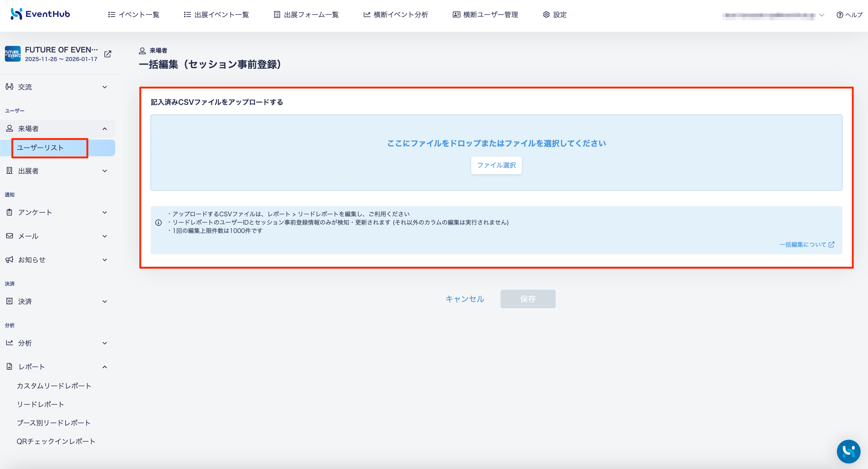This screenshot has width=868, height=469.
Task: Open リードレポート in sidebar
Action: (40, 404)
